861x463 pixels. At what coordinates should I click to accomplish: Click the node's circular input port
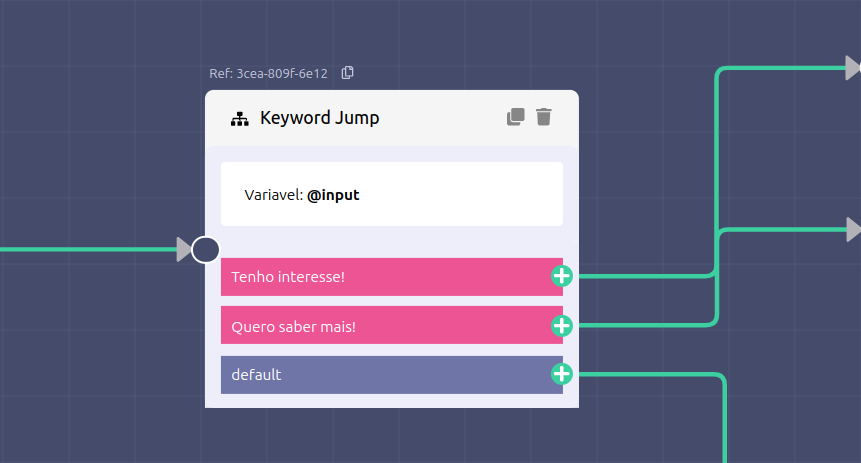[205, 249]
